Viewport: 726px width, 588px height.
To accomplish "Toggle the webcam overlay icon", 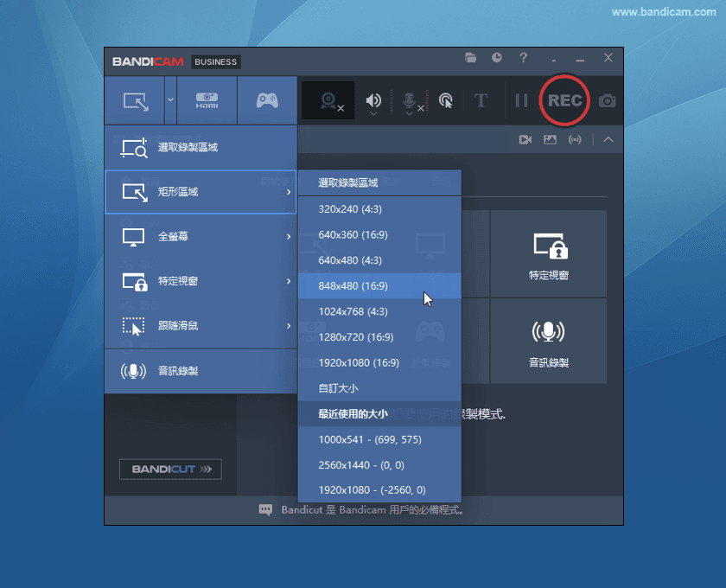I will (328, 100).
